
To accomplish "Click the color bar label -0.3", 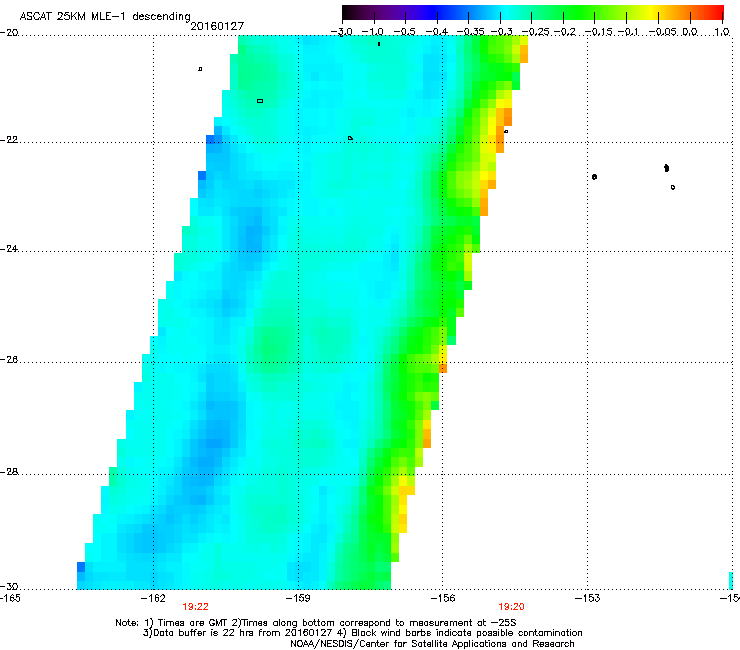I will pos(501,32).
